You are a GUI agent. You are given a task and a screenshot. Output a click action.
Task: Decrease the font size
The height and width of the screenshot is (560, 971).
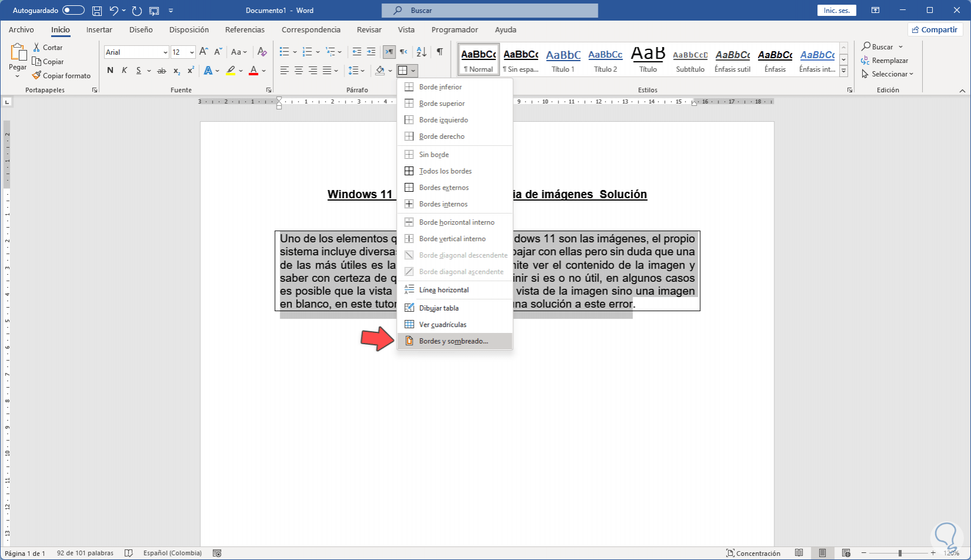(218, 52)
